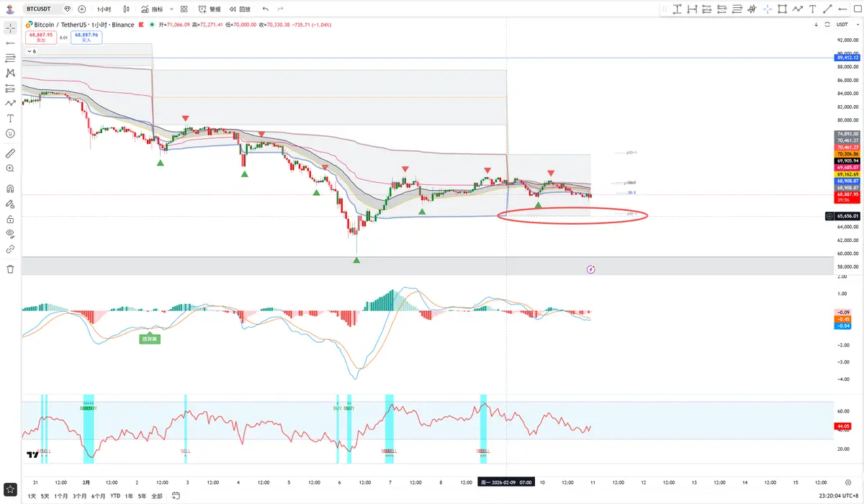864x504 pixels.
Task: Select the 5年 date range
Action: (x=142, y=496)
